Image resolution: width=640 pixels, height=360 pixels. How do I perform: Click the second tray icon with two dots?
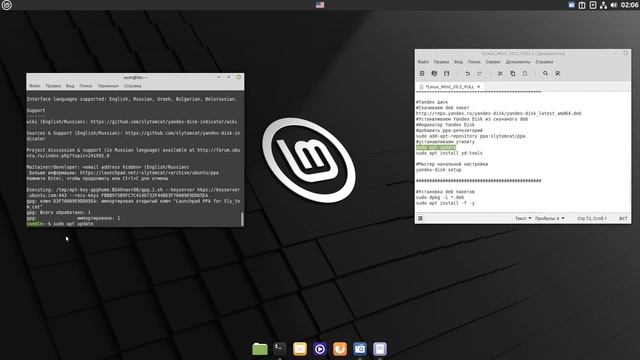582,5
